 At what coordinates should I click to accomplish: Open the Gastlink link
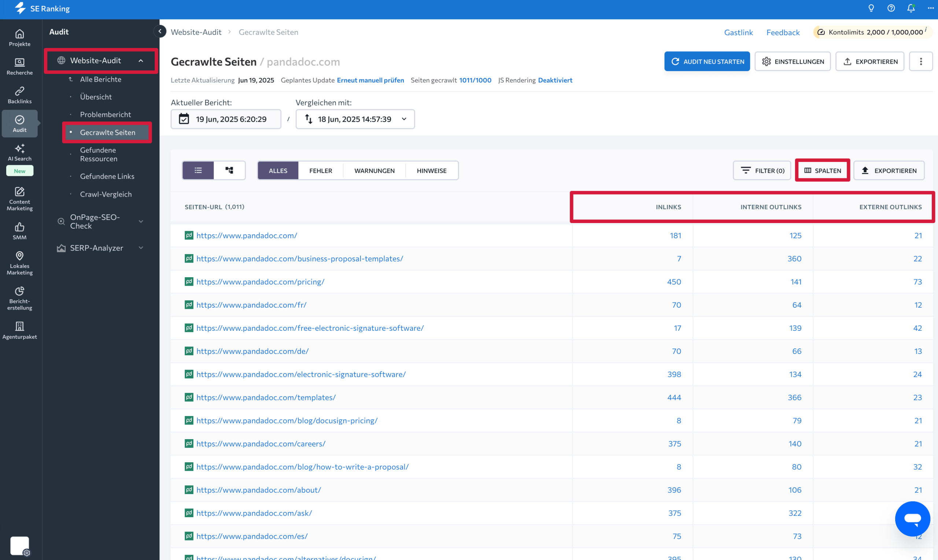(738, 33)
